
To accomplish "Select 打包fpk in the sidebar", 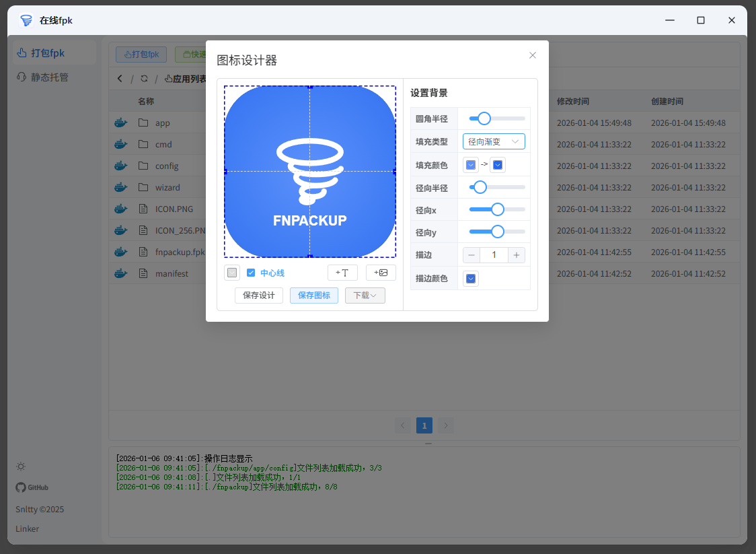I will (47, 53).
